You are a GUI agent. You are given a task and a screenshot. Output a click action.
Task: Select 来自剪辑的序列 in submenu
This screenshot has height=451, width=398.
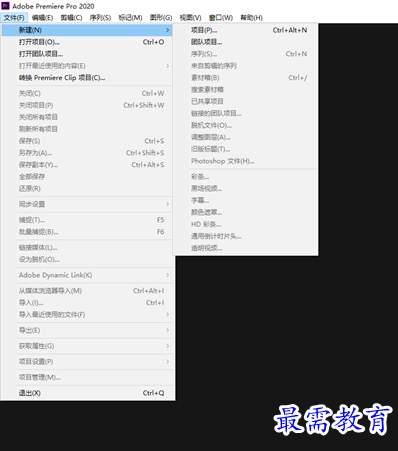tap(245, 66)
